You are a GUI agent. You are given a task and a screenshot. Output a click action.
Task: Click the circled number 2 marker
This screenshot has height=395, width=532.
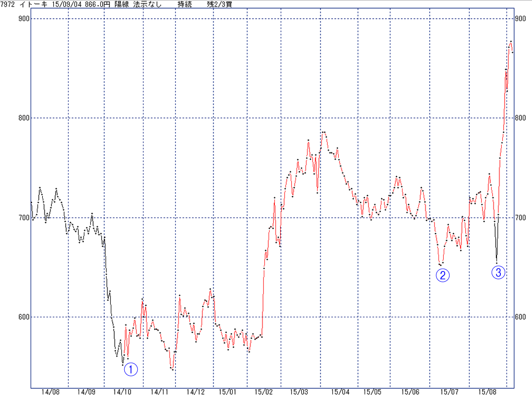coord(442,275)
